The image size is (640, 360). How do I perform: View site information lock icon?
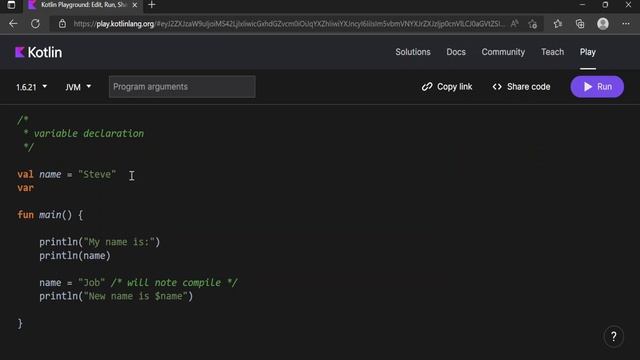(62, 24)
